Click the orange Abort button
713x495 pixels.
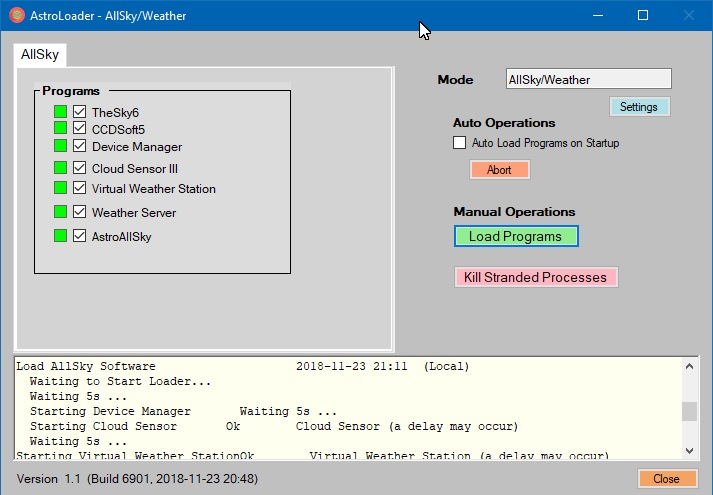499,170
